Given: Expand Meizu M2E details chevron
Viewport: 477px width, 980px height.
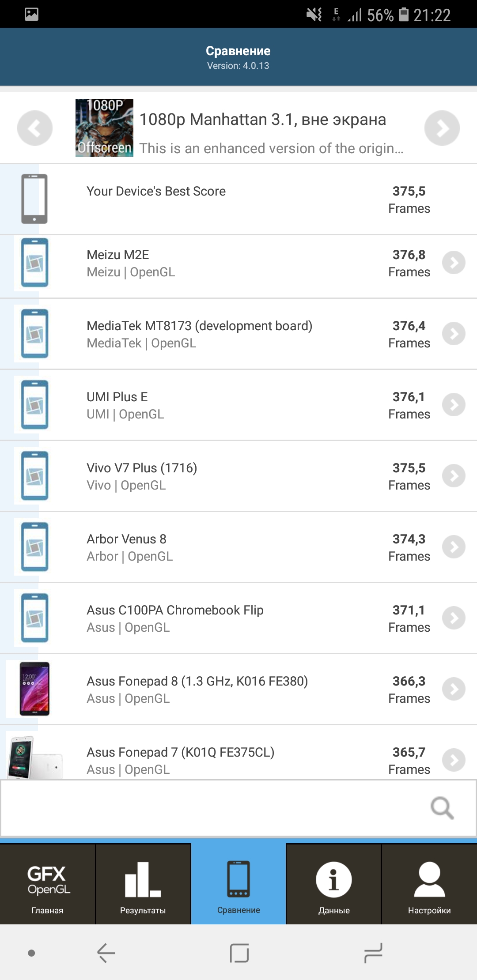Looking at the screenshot, I should coord(454,263).
